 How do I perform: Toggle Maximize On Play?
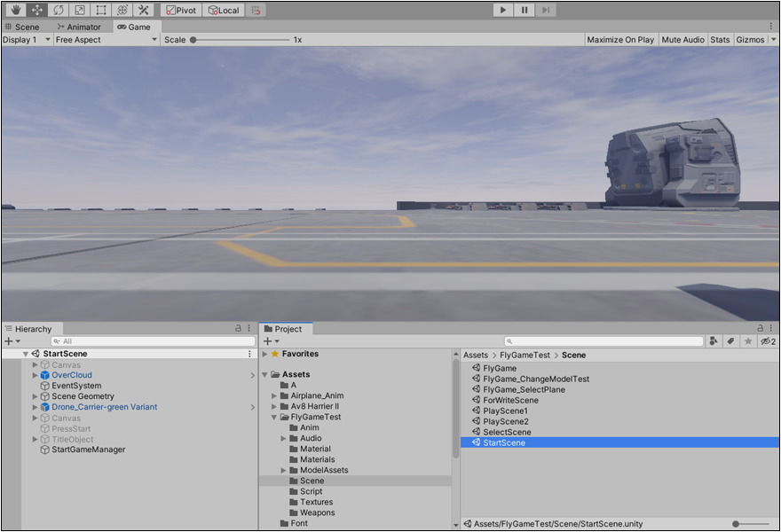620,40
